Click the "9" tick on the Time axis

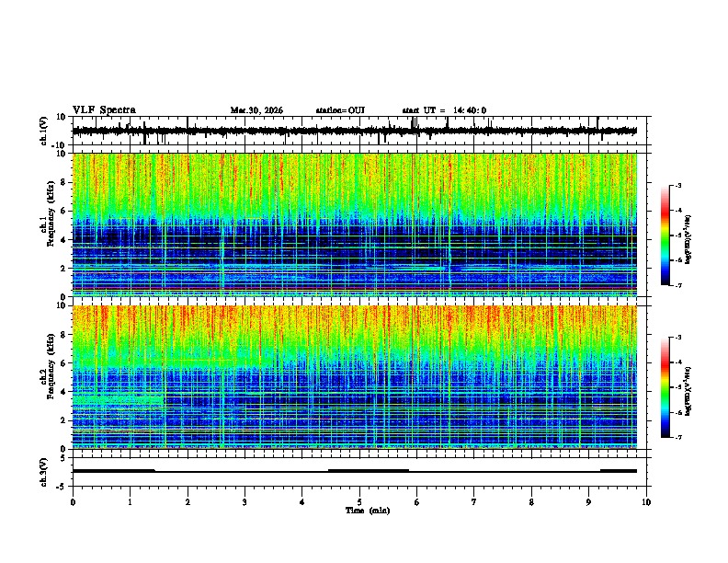point(588,502)
